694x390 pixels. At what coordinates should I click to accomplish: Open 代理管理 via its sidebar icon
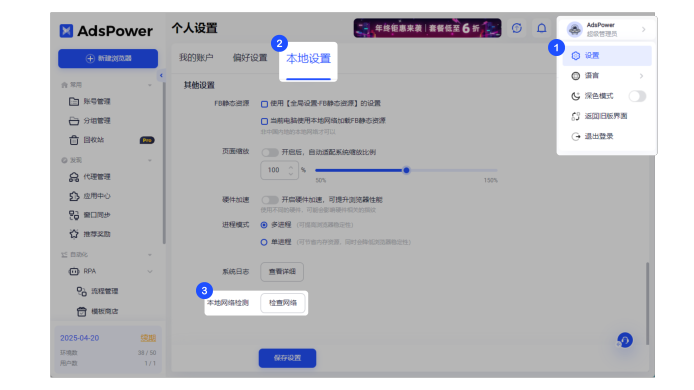74,177
